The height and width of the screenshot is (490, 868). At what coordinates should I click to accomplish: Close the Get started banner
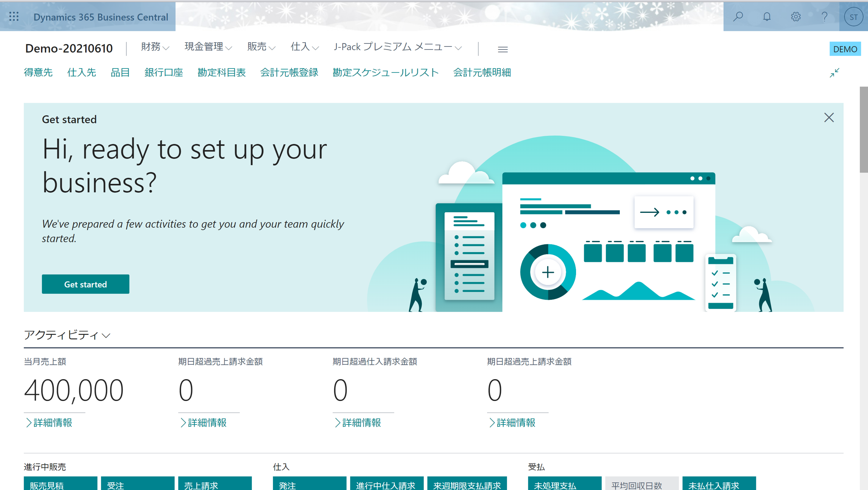coord(829,117)
